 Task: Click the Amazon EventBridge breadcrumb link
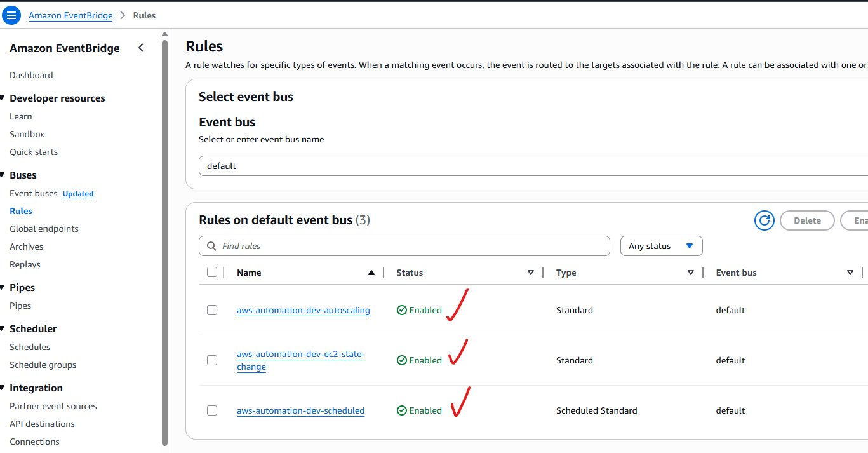tap(70, 15)
